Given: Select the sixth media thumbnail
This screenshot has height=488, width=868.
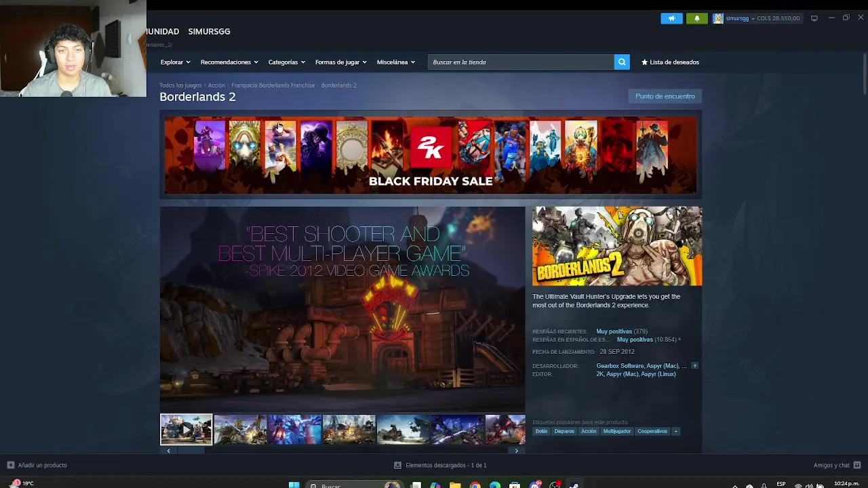Looking at the screenshot, I should coord(457,430).
